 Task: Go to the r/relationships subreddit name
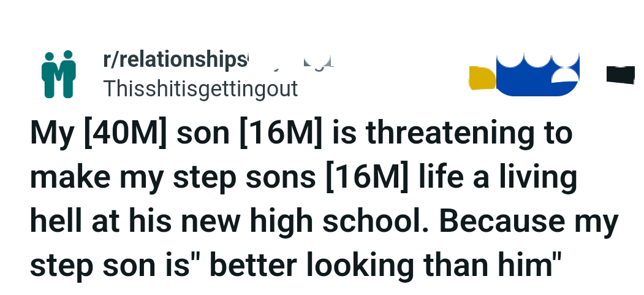tap(175, 60)
